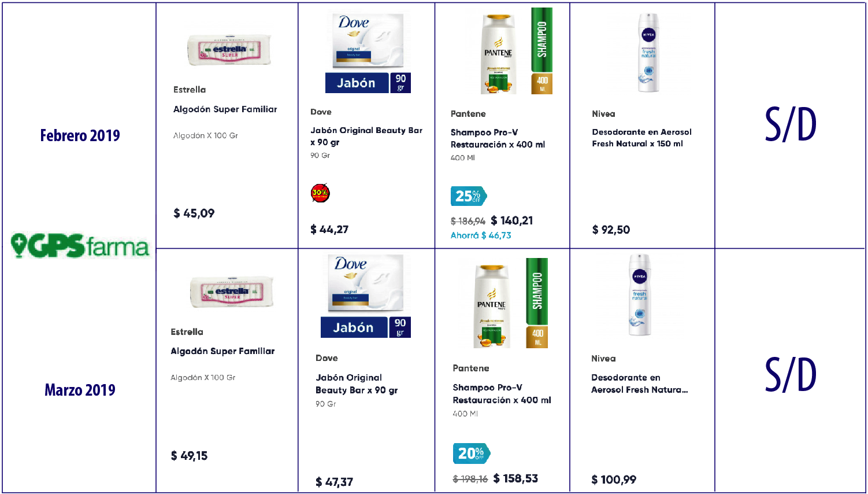This screenshot has width=868, height=494.
Task: Click the truncated Desodorante en Aerosol Fresh Natura... title
Action: [x=639, y=384]
